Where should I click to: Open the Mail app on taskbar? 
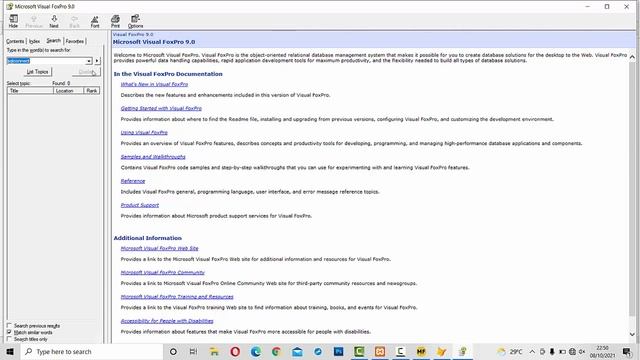coord(297,351)
